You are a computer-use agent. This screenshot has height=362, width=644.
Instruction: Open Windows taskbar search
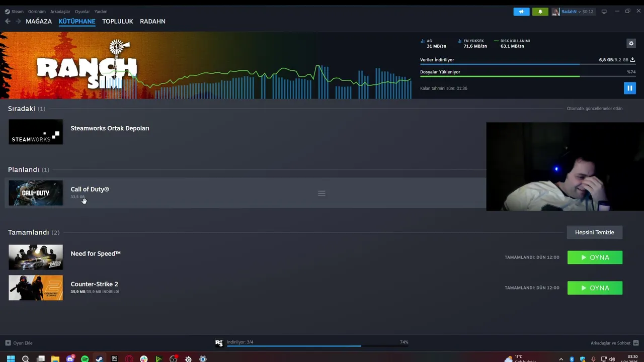(26, 358)
